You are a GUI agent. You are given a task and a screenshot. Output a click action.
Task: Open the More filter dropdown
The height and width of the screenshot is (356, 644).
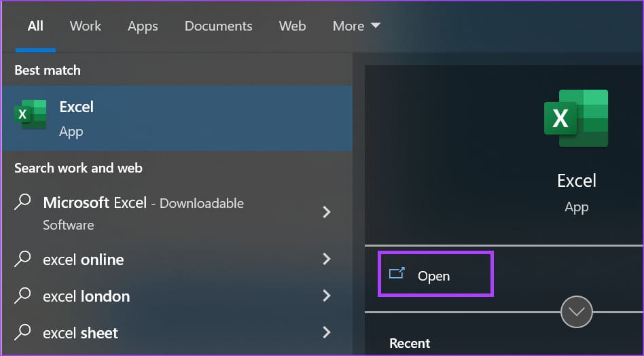click(x=356, y=26)
